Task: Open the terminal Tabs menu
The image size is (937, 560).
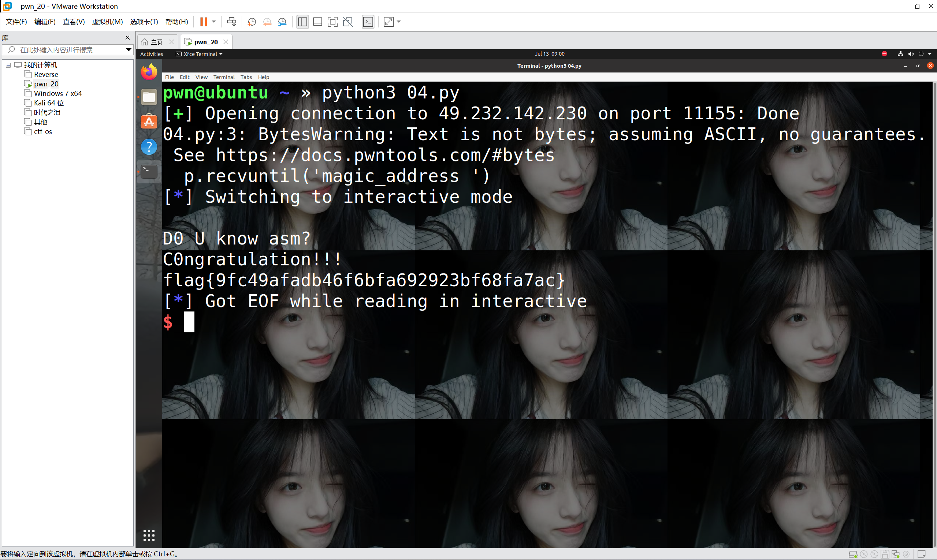Action: coord(246,77)
